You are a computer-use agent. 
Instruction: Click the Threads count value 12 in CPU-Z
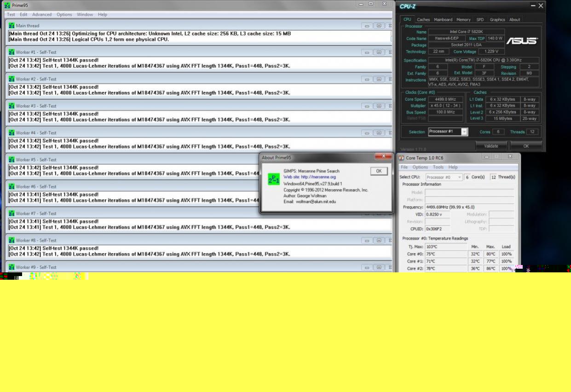tap(532, 132)
